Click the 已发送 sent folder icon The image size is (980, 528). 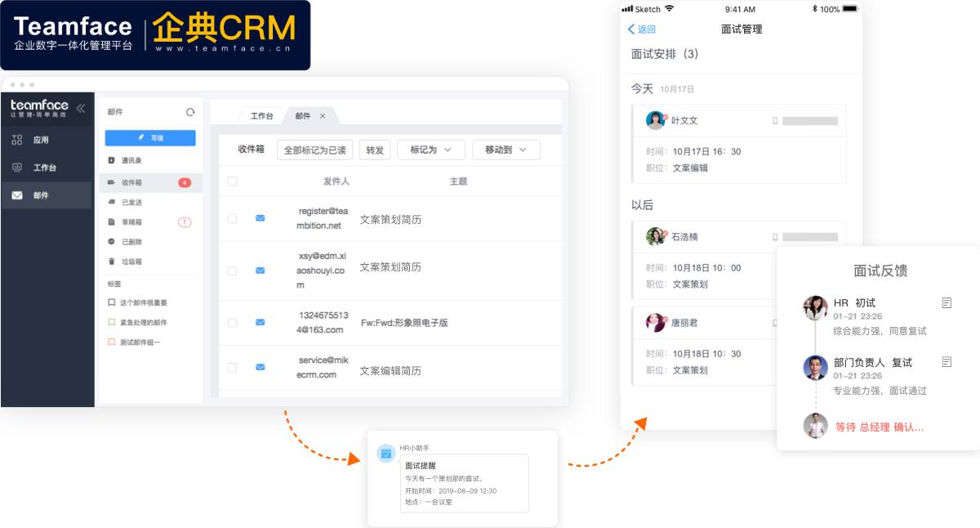pos(112,201)
